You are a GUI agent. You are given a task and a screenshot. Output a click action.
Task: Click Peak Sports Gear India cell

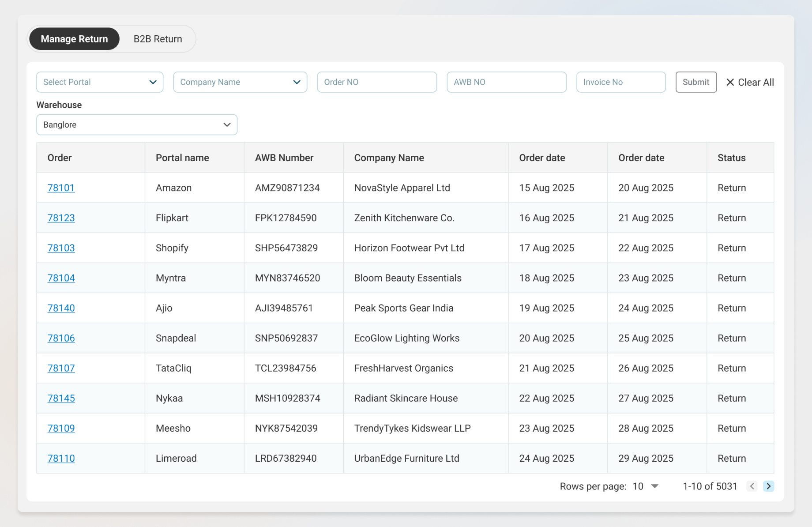[x=426, y=308]
